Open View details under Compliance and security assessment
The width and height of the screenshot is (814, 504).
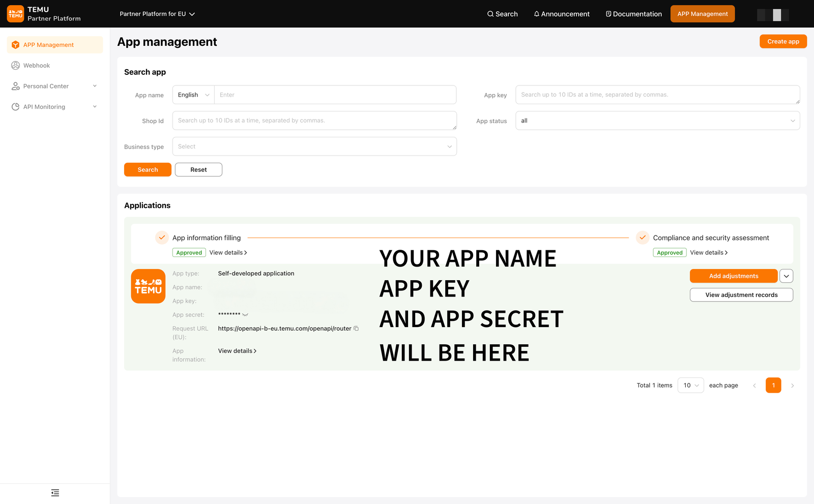[709, 253]
